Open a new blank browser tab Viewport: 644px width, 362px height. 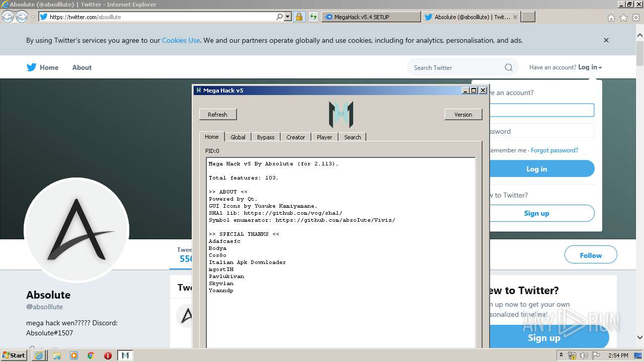click(x=528, y=17)
